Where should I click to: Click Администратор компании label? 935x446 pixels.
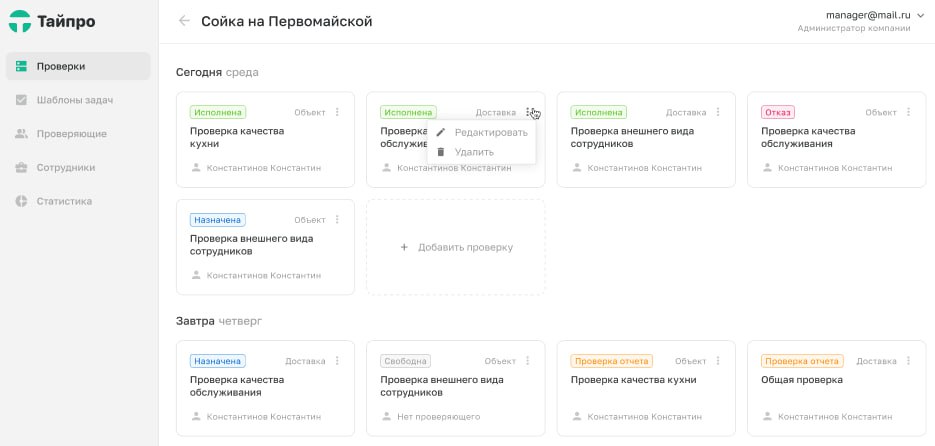854,28
